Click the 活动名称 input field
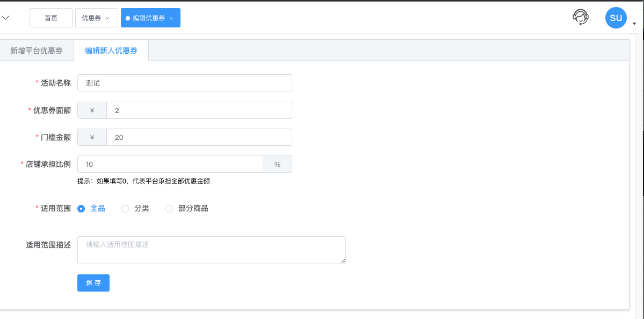Screen dimensions: 644x319 click(x=185, y=83)
